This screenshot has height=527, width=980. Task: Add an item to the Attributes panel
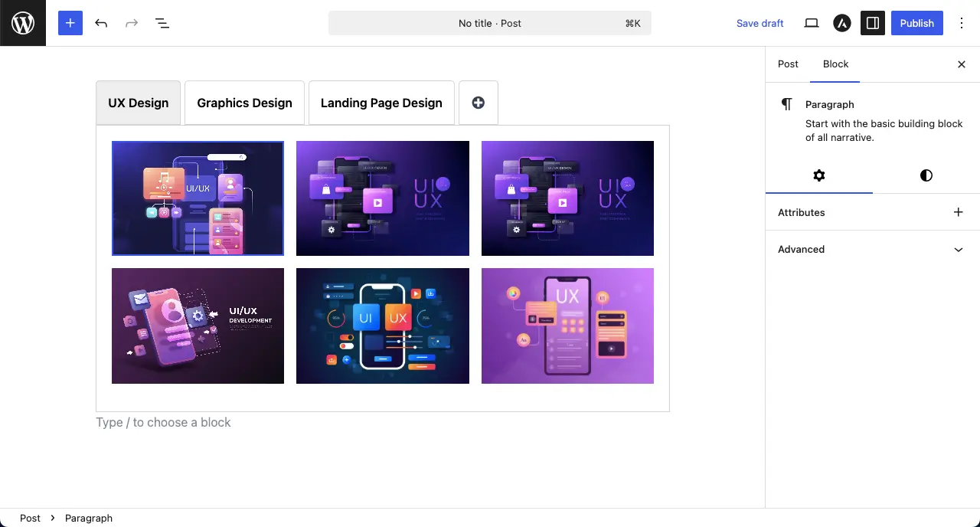(x=959, y=212)
